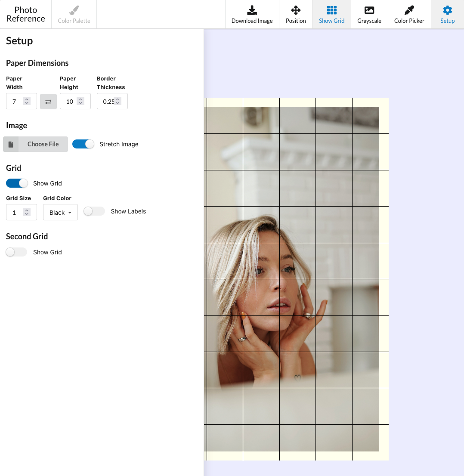Enable Show Labels toggle
The image size is (464, 476).
click(94, 211)
